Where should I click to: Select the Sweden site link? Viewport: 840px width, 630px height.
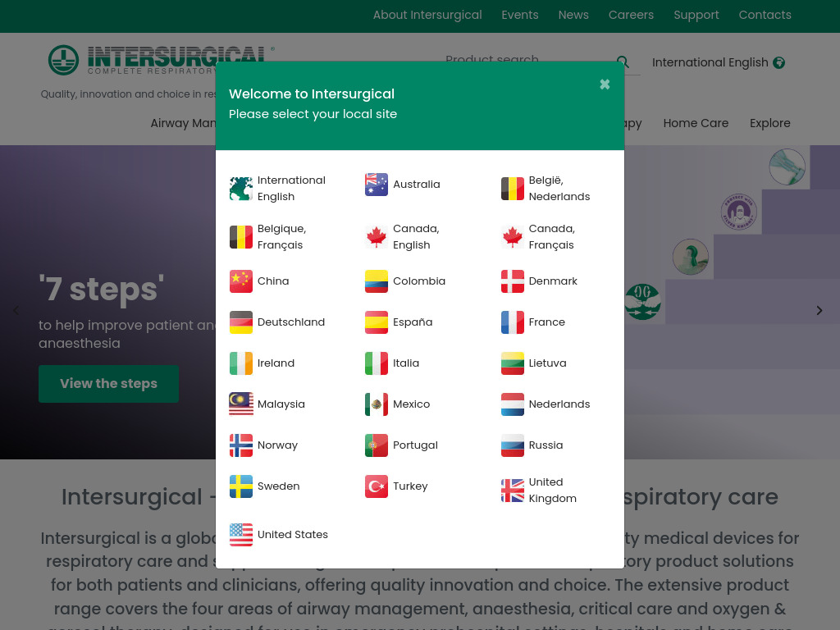coord(279,486)
